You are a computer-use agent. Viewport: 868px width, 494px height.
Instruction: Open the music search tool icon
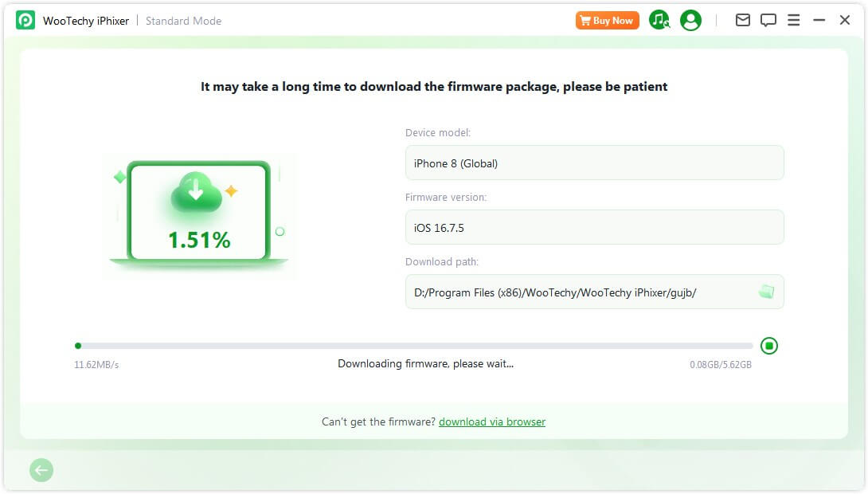tap(659, 21)
